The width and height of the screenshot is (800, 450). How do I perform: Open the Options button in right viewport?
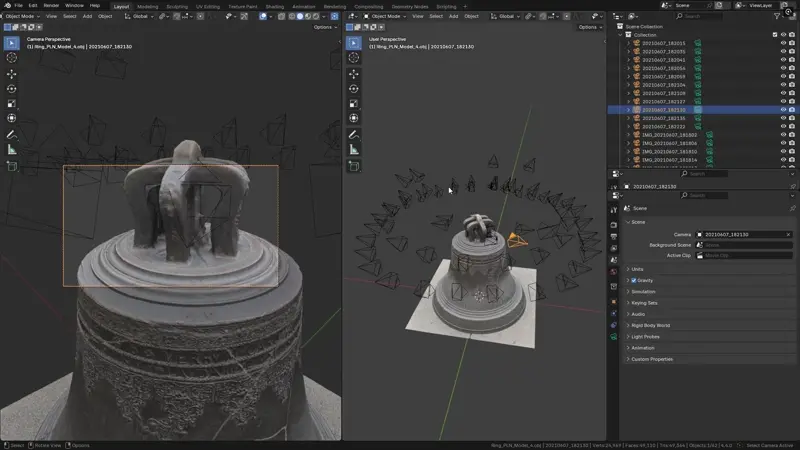(590, 27)
